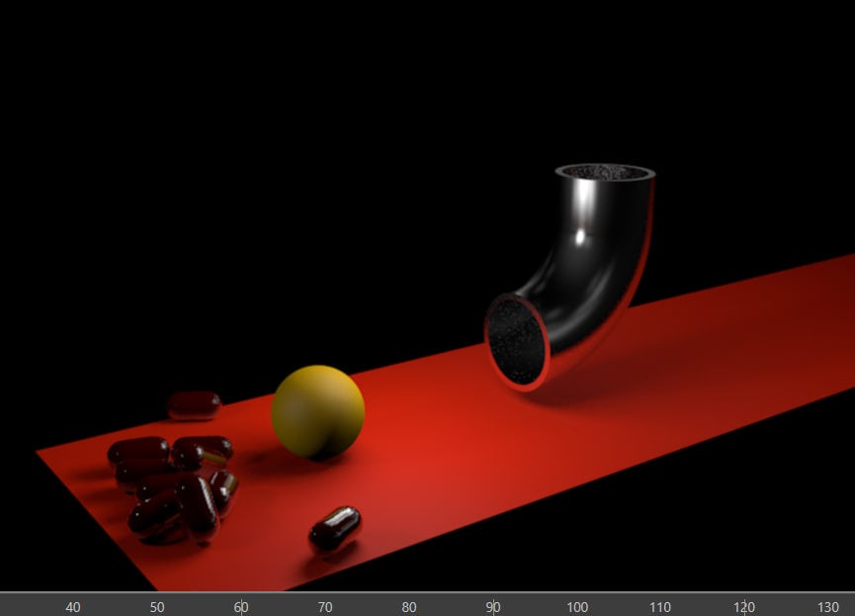Viewport: 855px width, 616px height.
Task: Go to frame 90 on the timeline
Action: click(493, 607)
